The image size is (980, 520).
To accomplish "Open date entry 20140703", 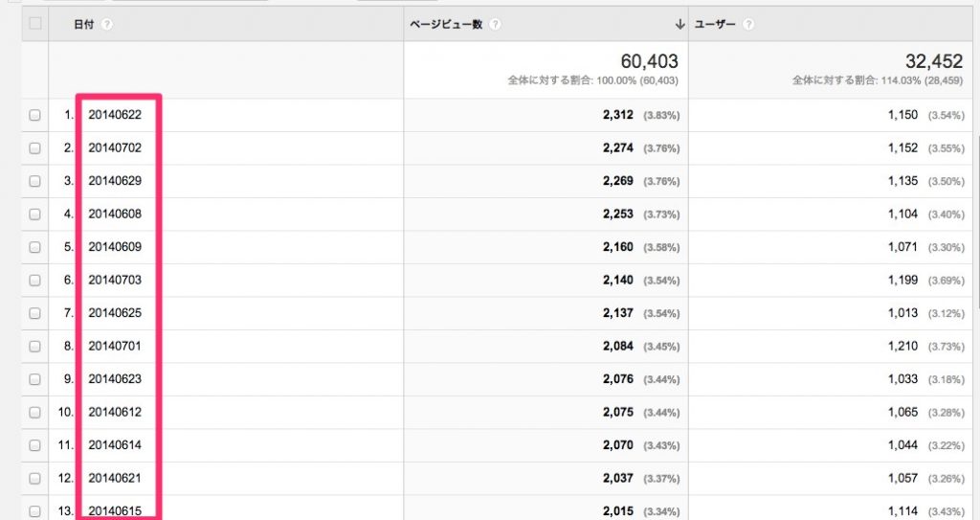I will tap(115, 280).
